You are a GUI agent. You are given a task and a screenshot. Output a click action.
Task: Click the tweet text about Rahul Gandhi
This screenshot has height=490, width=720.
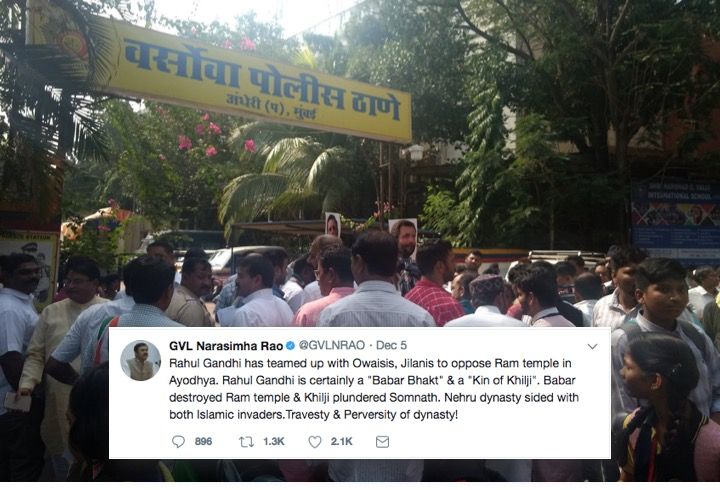point(374,389)
